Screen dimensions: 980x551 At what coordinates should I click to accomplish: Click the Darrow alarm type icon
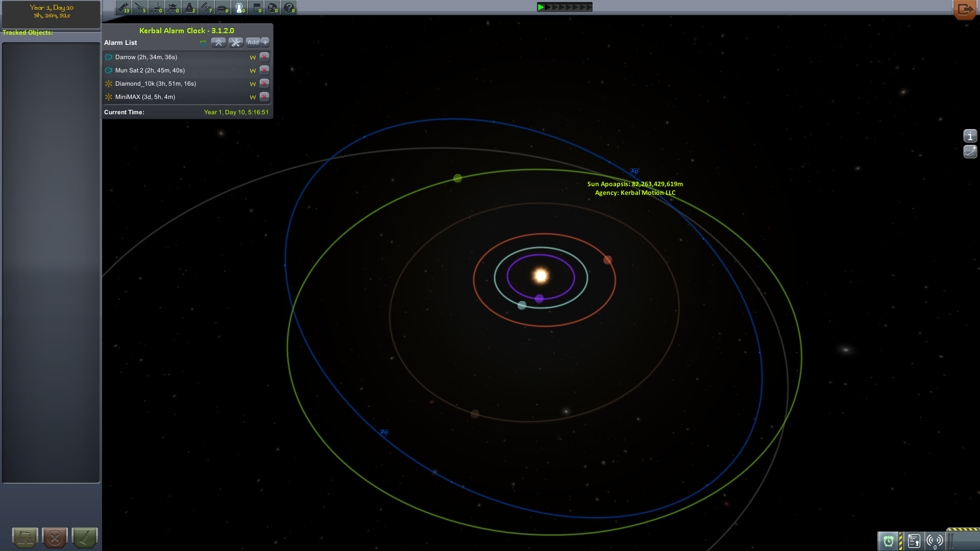tap(109, 57)
